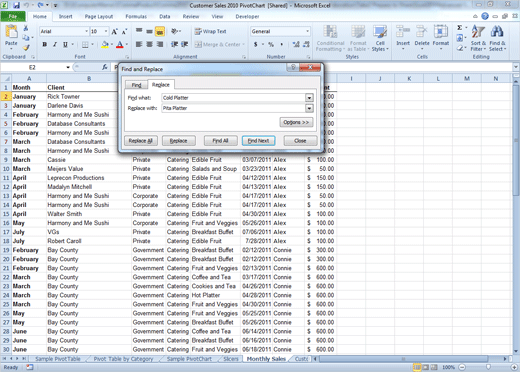The height and width of the screenshot is (372, 520).
Task: Open Cell Styles gallery
Action: [380, 39]
